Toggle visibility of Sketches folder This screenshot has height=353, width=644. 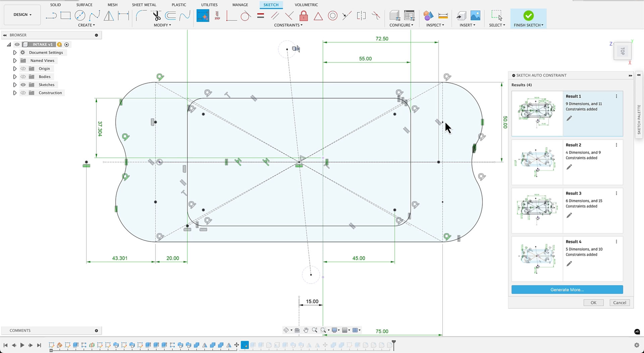(x=23, y=85)
